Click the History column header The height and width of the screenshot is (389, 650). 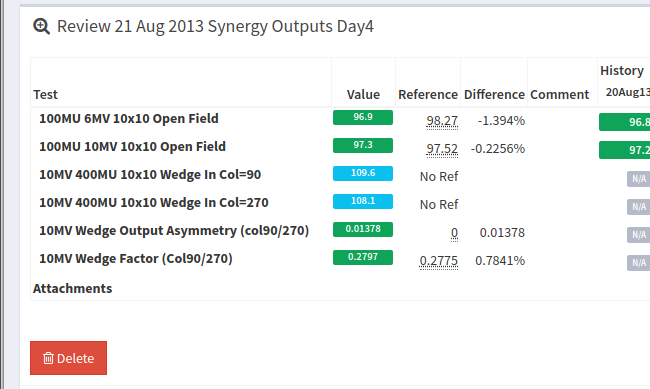coord(622,71)
